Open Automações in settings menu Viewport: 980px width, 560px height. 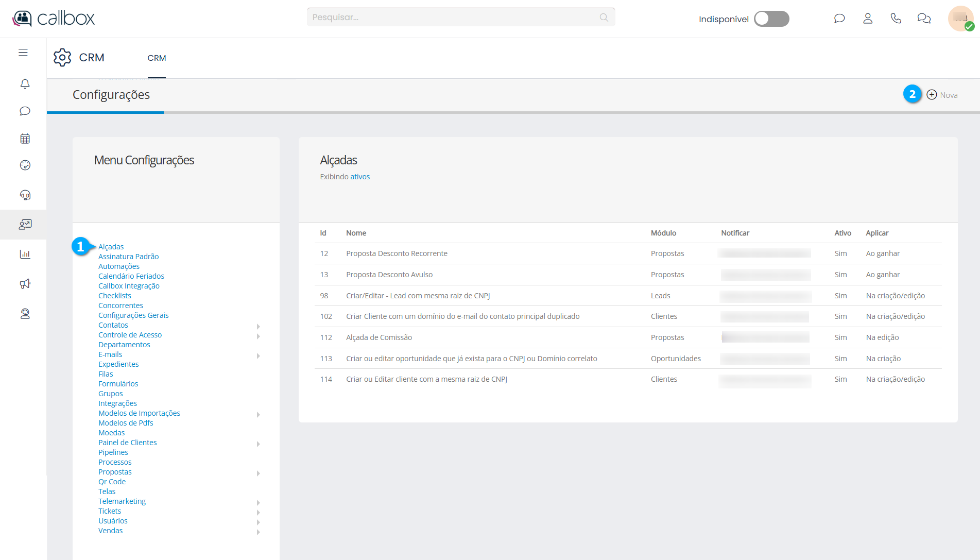click(x=119, y=266)
